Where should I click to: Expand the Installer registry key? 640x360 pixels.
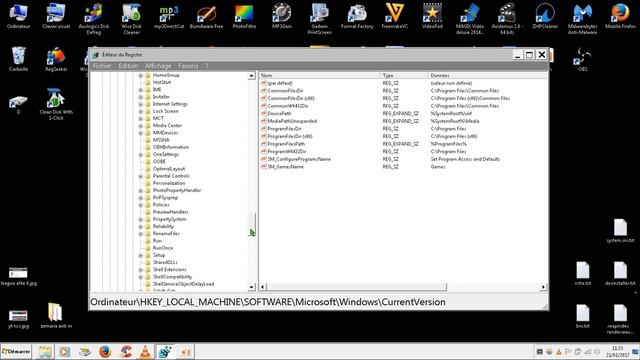tap(140, 97)
